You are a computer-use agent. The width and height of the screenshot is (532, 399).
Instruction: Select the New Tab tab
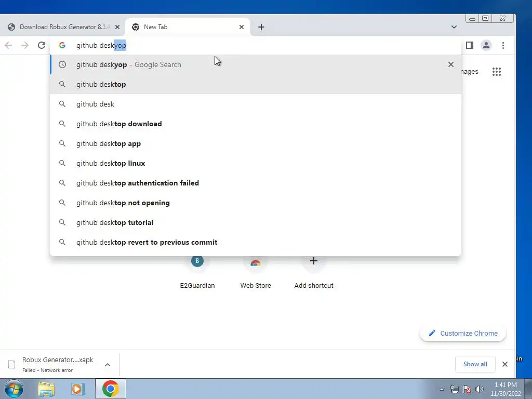(187, 27)
